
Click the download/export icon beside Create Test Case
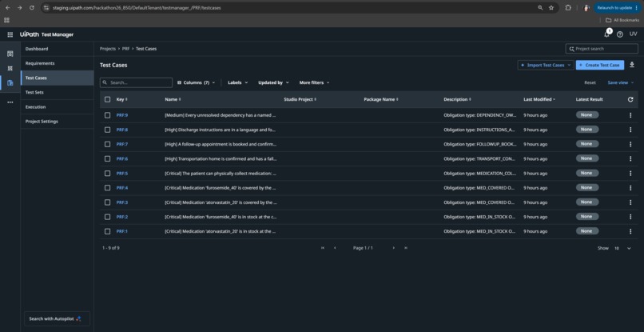632,65
